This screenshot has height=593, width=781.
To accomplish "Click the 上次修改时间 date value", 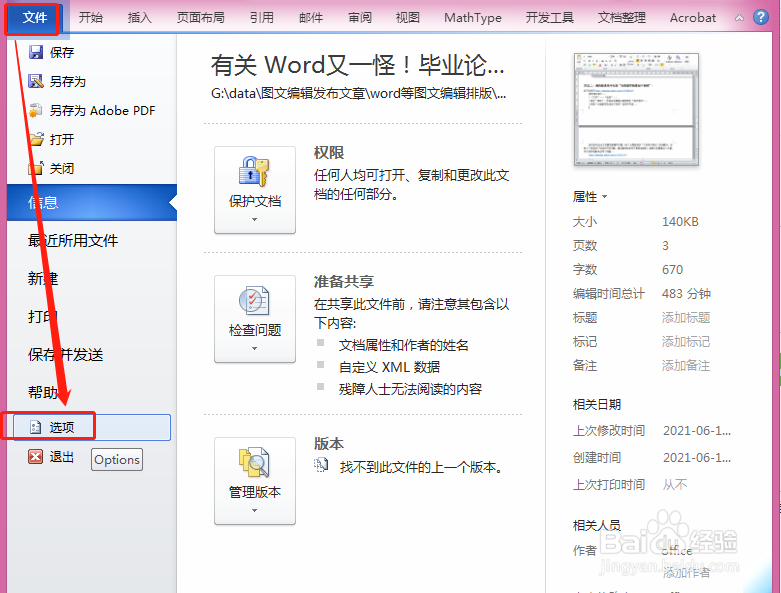I will click(697, 431).
